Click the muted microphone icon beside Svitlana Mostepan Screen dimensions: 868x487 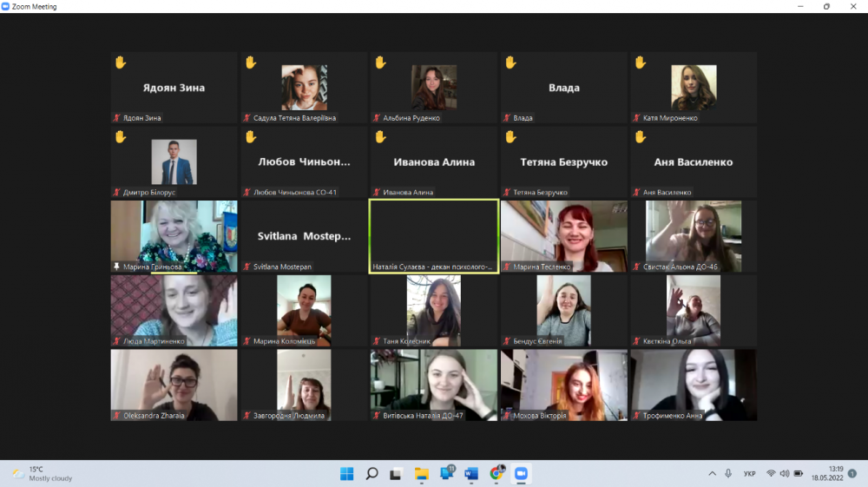click(x=247, y=267)
